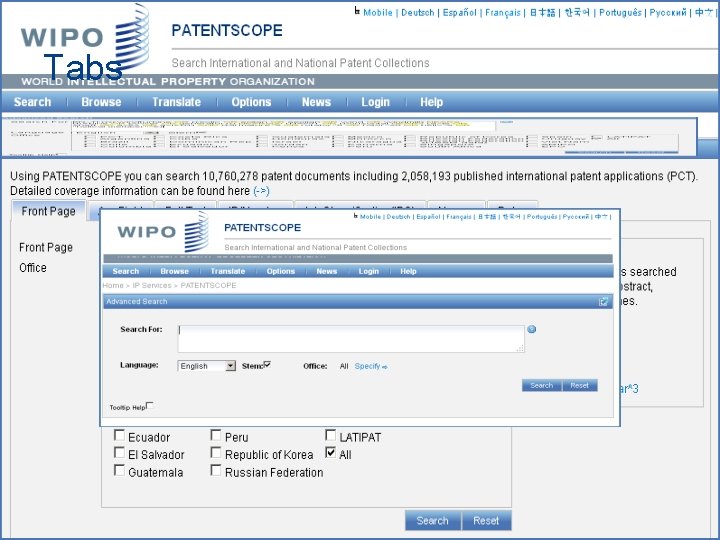Image resolution: width=720 pixels, height=540 pixels.
Task: Switch to Français on main page header
Action: [x=503, y=12]
